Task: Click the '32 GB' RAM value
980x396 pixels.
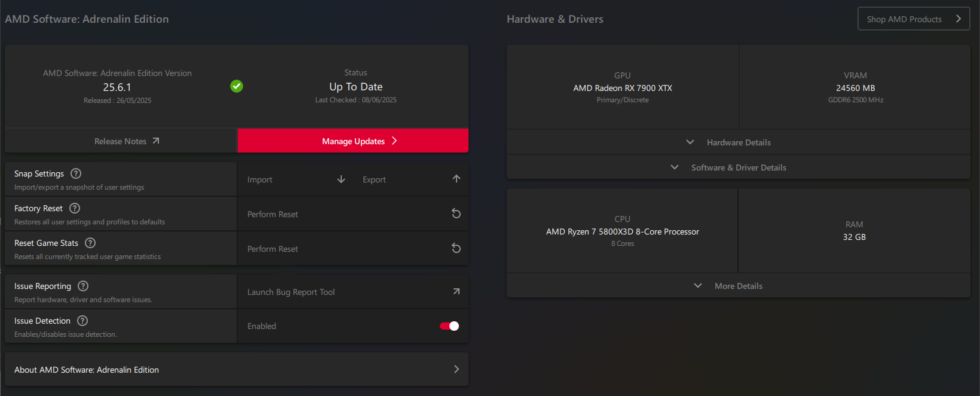Action: coord(855,237)
